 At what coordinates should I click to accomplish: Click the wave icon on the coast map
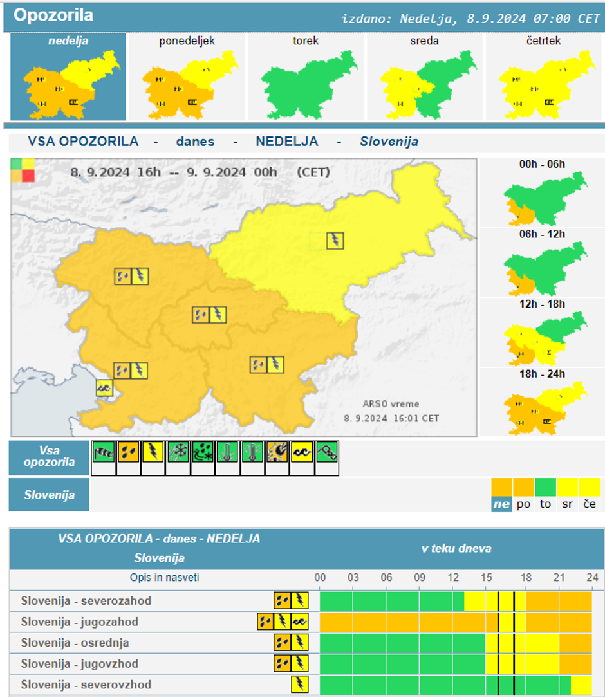click(104, 388)
